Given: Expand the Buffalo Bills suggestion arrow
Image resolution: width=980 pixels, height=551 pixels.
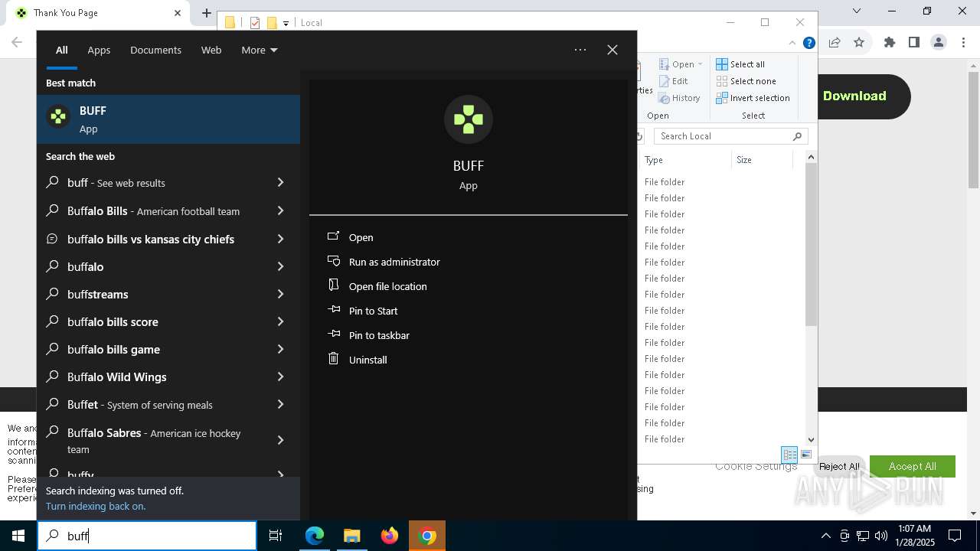Looking at the screenshot, I should (280, 210).
